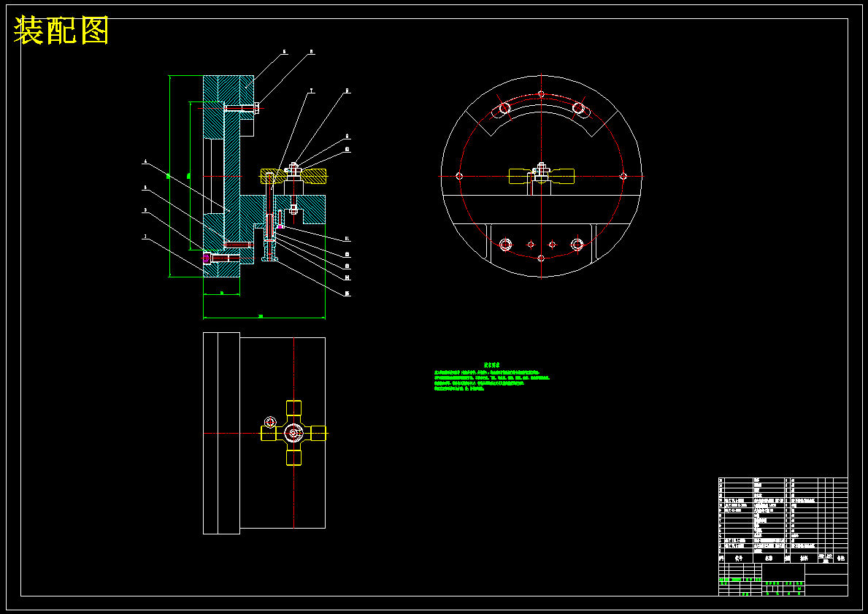Viewport: 868px width, 614px height.
Task: Click the upper-right large bolt hole in circular view
Action: 578,108
